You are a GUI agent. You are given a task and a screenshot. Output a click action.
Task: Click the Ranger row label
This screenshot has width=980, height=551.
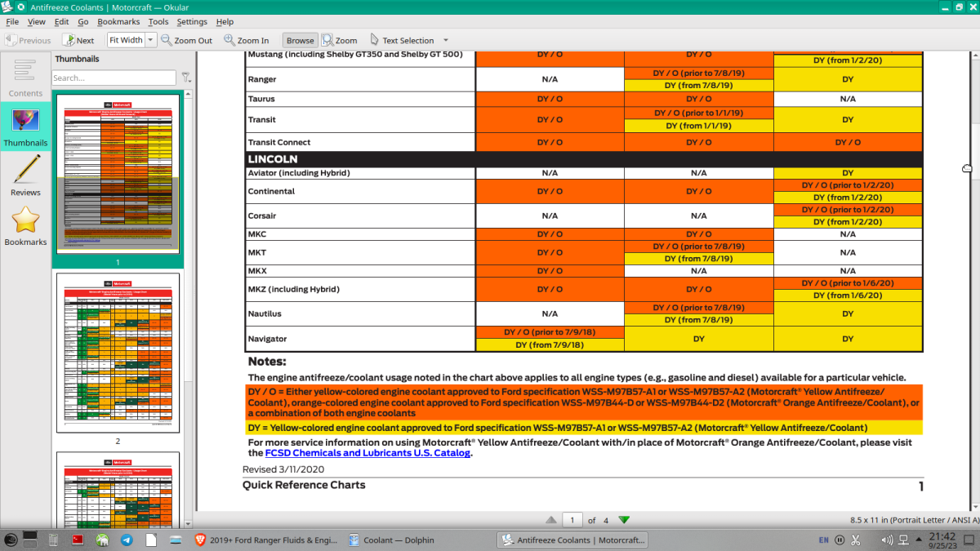pos(262,79)
